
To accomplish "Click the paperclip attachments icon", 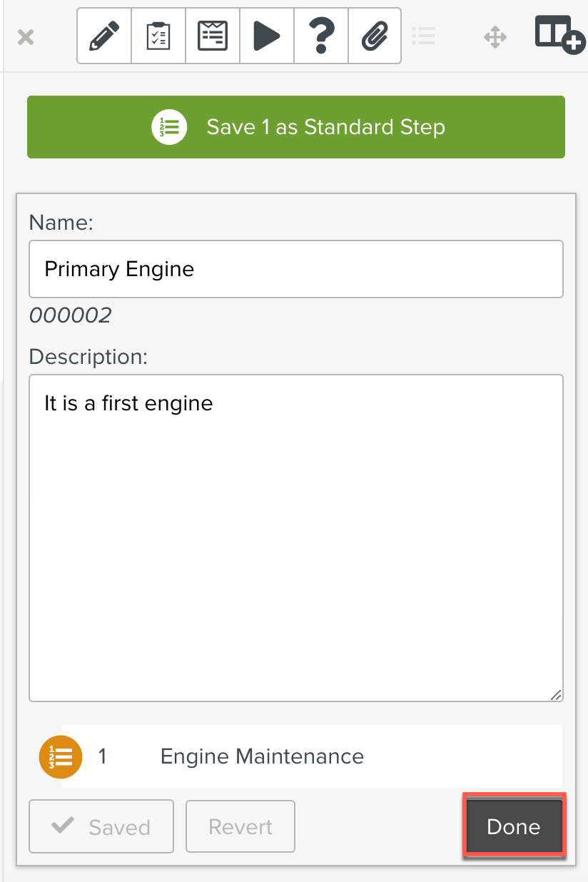I will [374, 36].
